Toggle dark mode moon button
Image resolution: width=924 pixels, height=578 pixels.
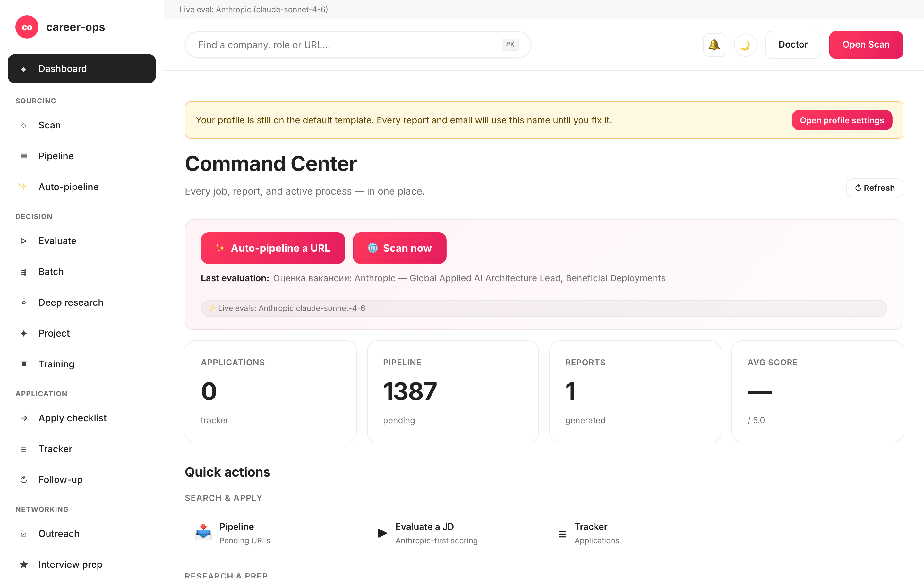coord(745,45)
